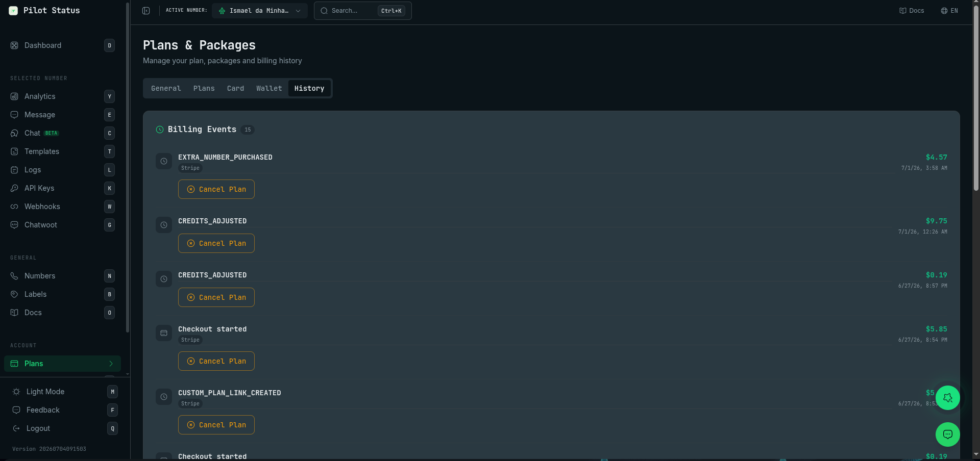980x461 pixels.
Task: Click the date 6/27/26, 8:57 PM
Action: pos(922,286)
